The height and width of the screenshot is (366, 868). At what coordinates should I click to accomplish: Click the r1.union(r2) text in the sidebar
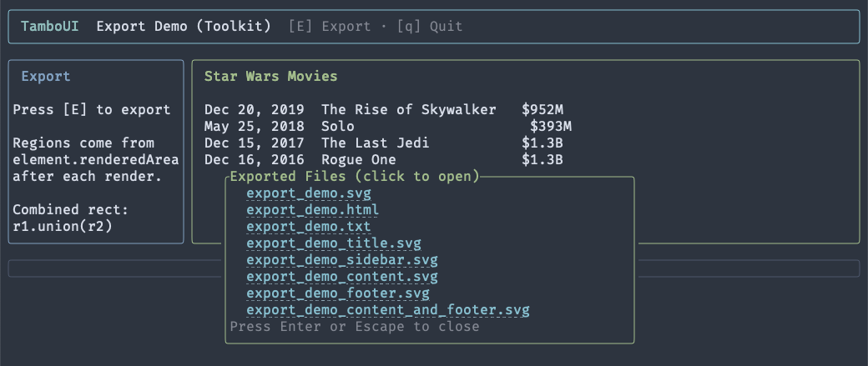point(63,227)
